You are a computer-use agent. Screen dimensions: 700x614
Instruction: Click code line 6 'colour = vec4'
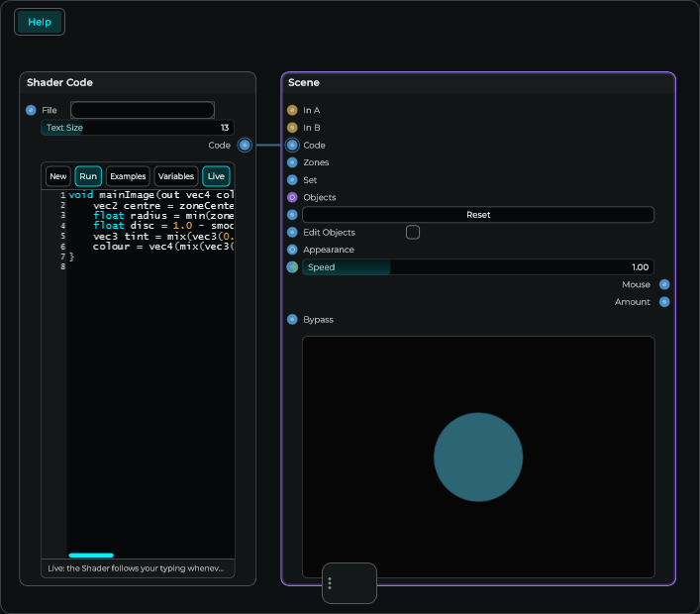tap(163, 247)
